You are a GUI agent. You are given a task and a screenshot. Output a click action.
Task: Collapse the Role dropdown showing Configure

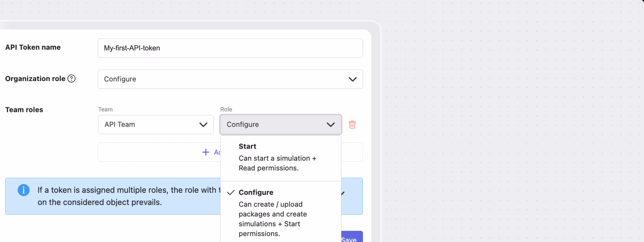pos(275,124)
